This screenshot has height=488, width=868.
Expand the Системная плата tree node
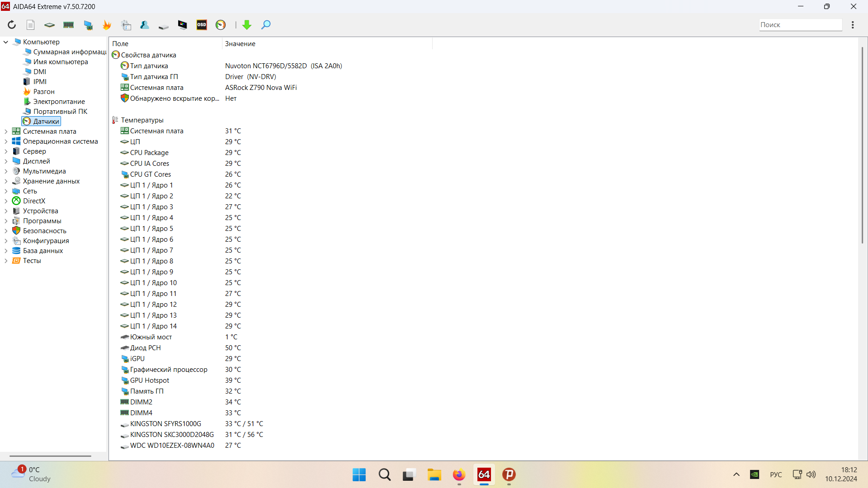[x=6, y=131]
